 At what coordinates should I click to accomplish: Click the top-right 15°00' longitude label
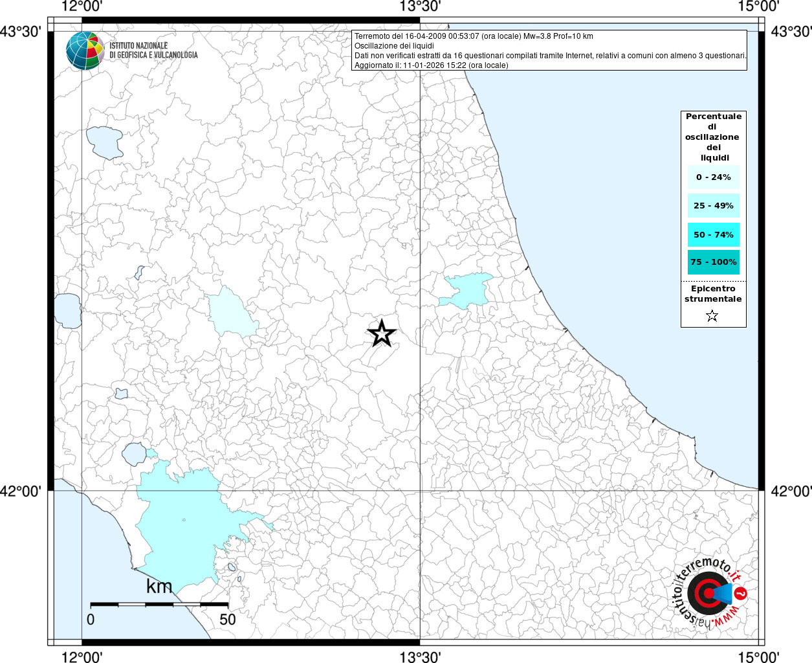pyautogui.click(x=758, y=6)
